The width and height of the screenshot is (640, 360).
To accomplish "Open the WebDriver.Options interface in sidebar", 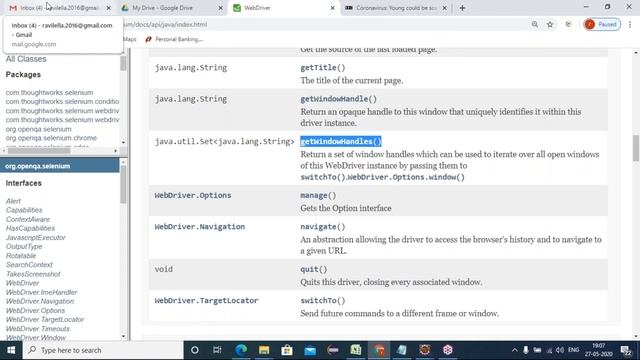I will point(36,311).
